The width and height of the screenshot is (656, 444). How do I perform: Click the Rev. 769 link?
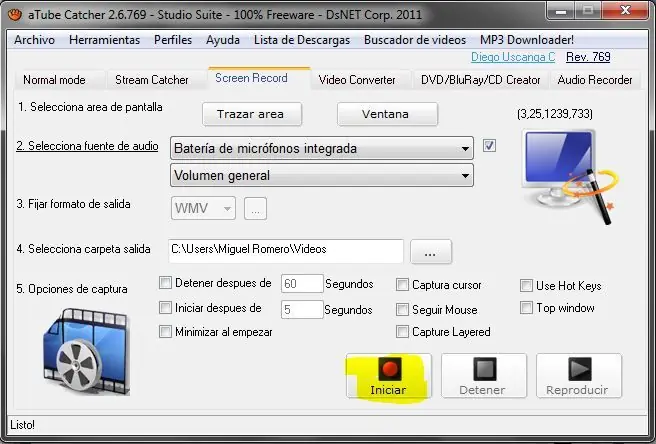[588, 57]
